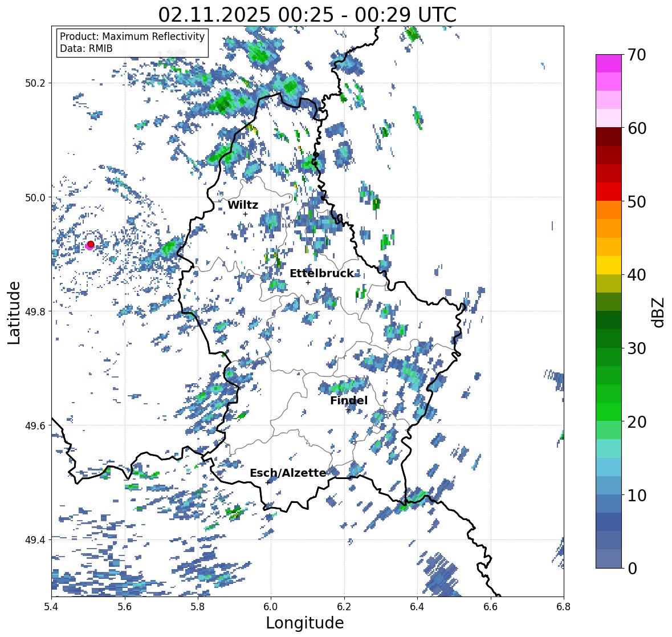Click the 6.2 longitude tick label
The width and height of the screenshot is (672, 637).
pyautogui.click(x=344, y=606)
